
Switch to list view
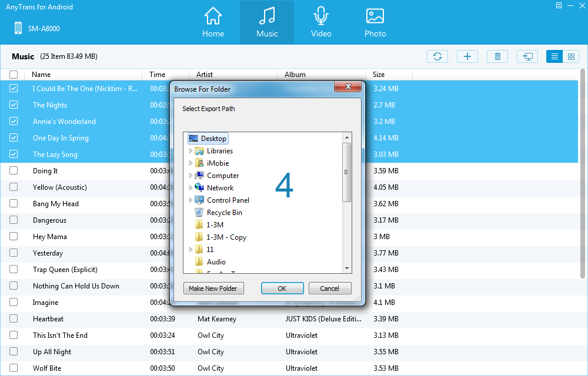[x=554, y=56]
